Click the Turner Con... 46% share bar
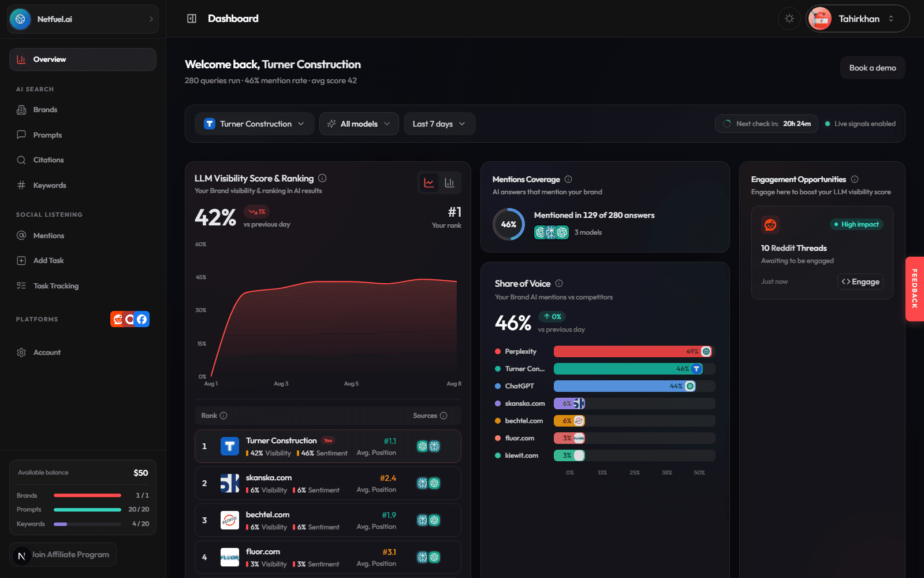The width and height of the screenshot is (924, 578). click(x=628, y=369)
